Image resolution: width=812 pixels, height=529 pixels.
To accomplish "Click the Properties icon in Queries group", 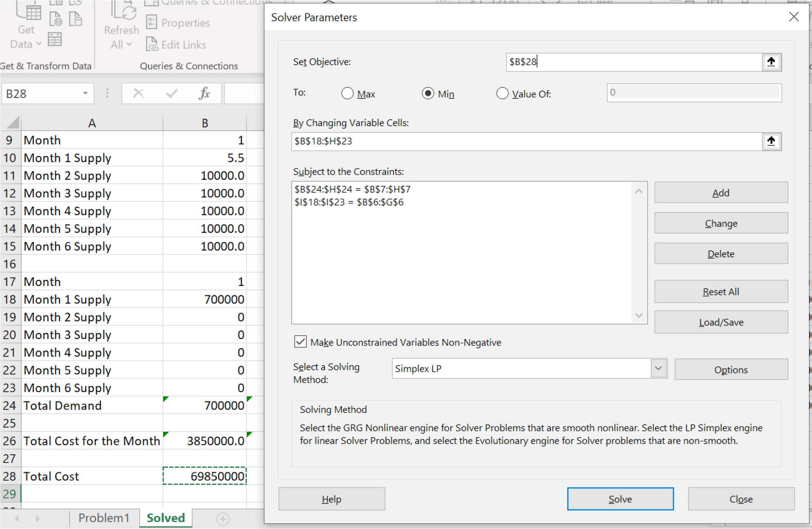I will point(152,22).
